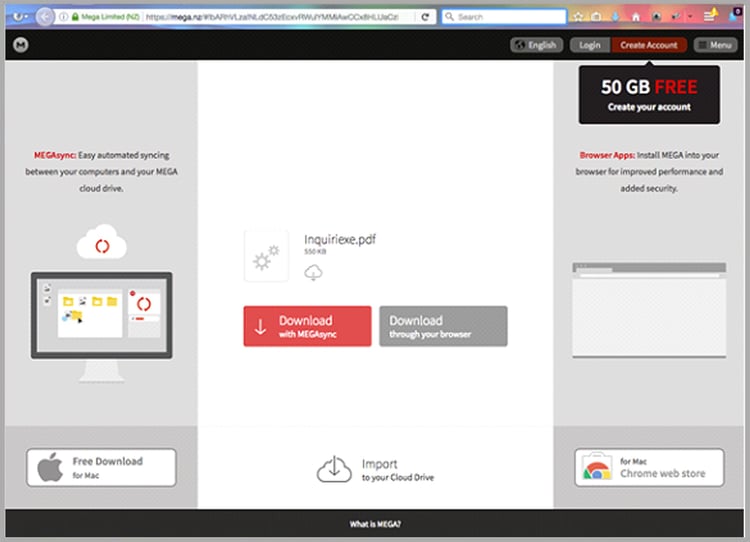
Task: Focus the browser Search field
Action: (504, 17)
